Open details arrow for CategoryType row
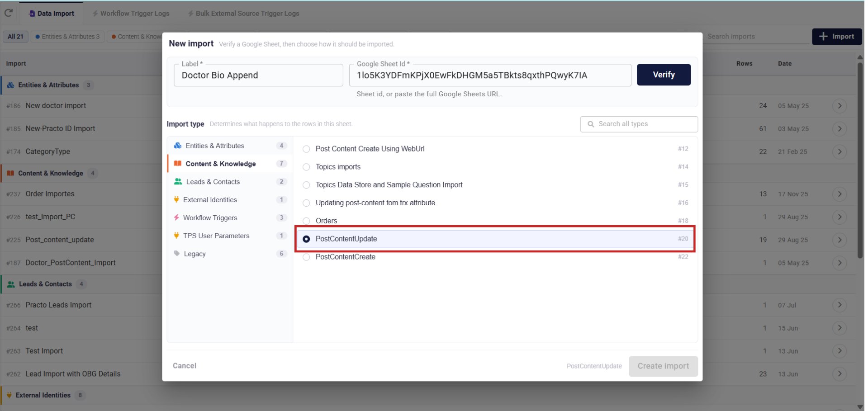 (x=840, y=151)
